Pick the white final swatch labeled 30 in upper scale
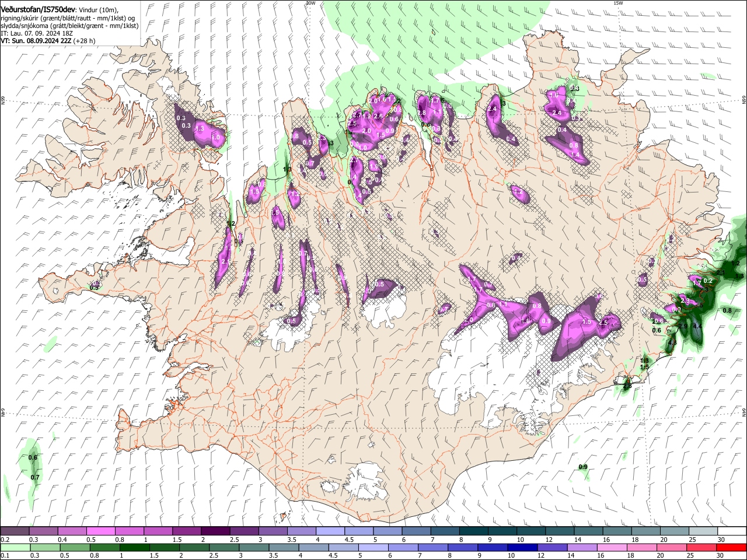Image resolution: width=747 pixels, height=560 pixels. tap(732, 531)
